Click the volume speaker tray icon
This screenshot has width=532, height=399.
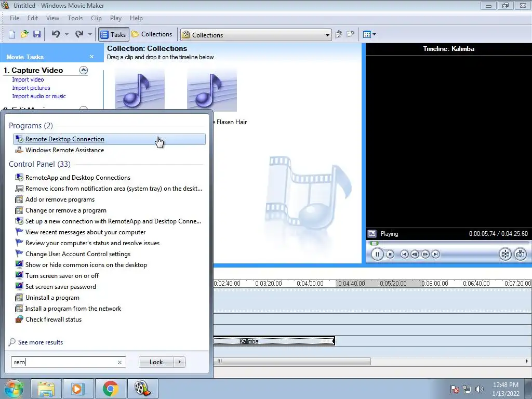(479, 389)
